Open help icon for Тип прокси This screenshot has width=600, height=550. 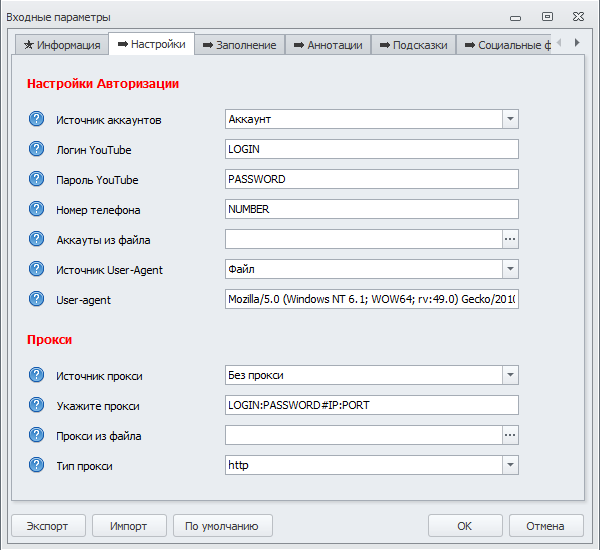[36, 465]
